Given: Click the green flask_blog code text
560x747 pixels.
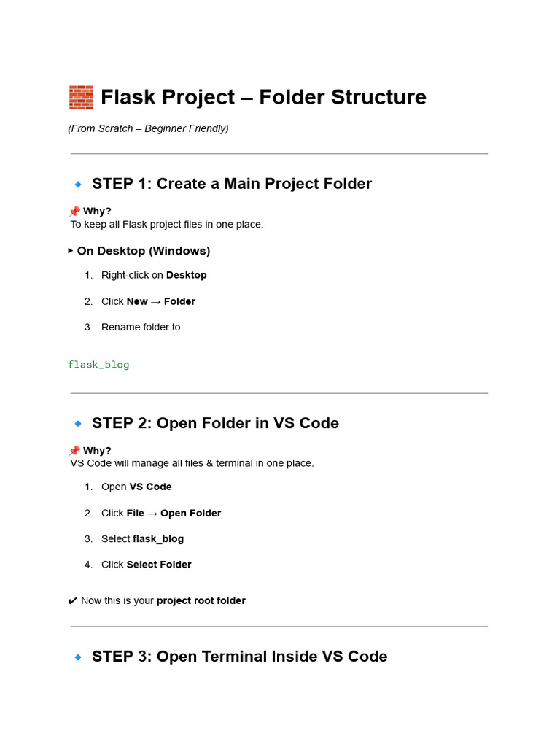Looking at the screenshot, I should [x=98, y=365].
